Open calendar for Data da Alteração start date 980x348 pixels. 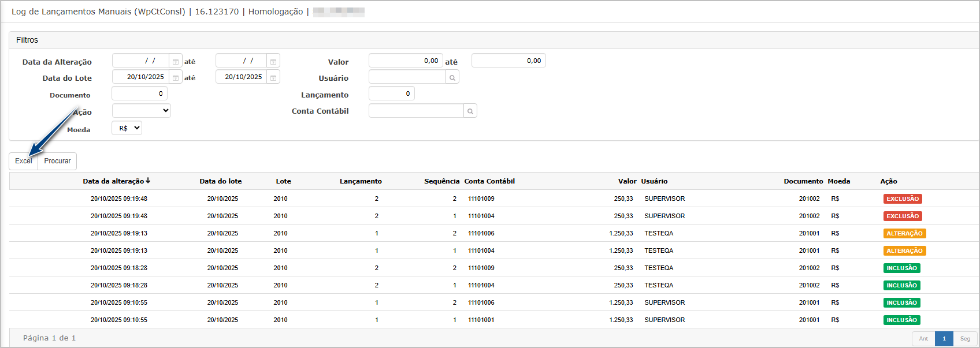point(176,61)
